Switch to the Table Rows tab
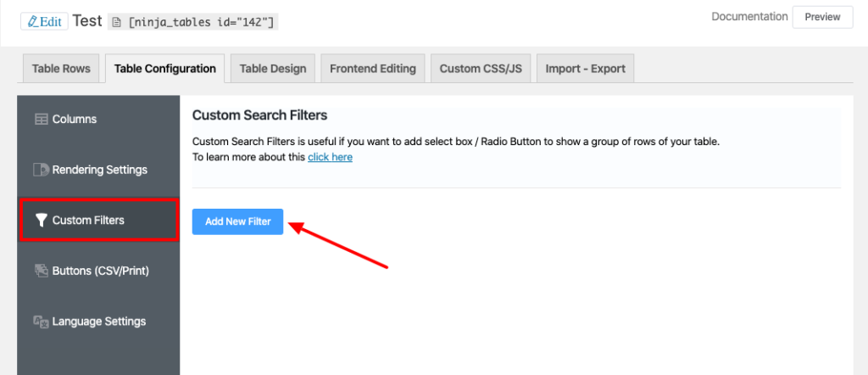 pyautogui.click(x=61, y=69)
